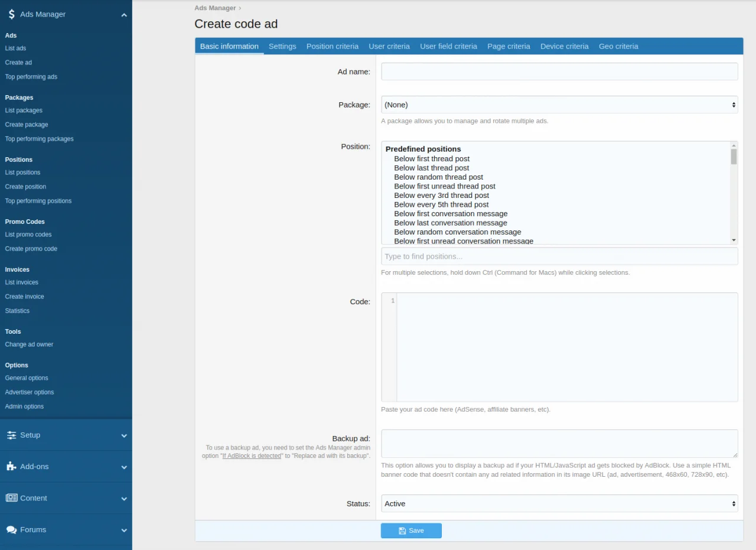This screenshot has width=756, height=550.
Task: Switch to the Settings tab
Action: [282, 46]
